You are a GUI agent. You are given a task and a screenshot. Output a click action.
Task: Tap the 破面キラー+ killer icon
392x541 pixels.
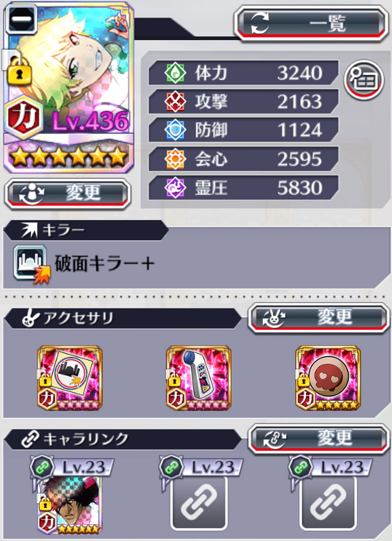pyautogui.click(x=32, y=264)
